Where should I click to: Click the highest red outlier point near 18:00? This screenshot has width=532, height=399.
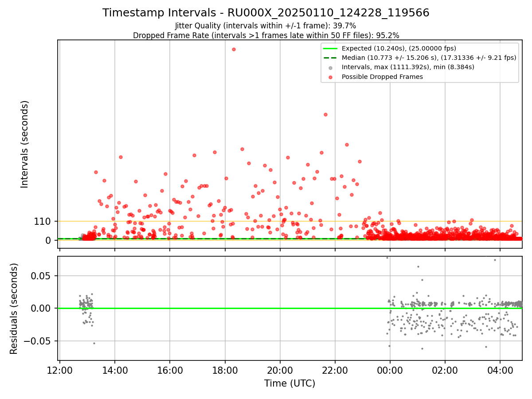234,49
